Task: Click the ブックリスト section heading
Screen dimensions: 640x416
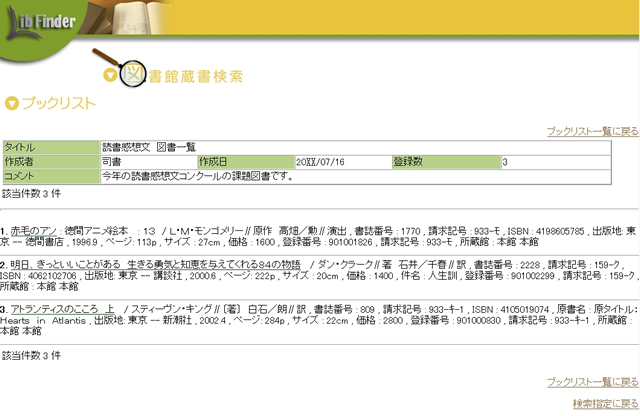Action: point(58,103)
